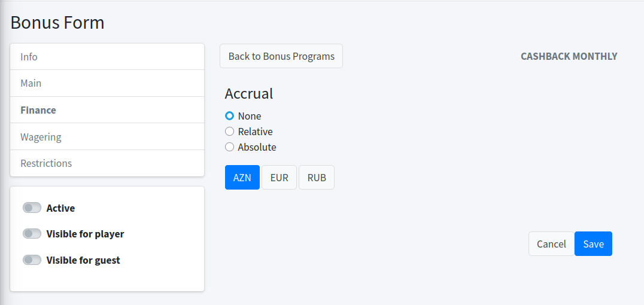Save the bonus form

click(593, 244)
